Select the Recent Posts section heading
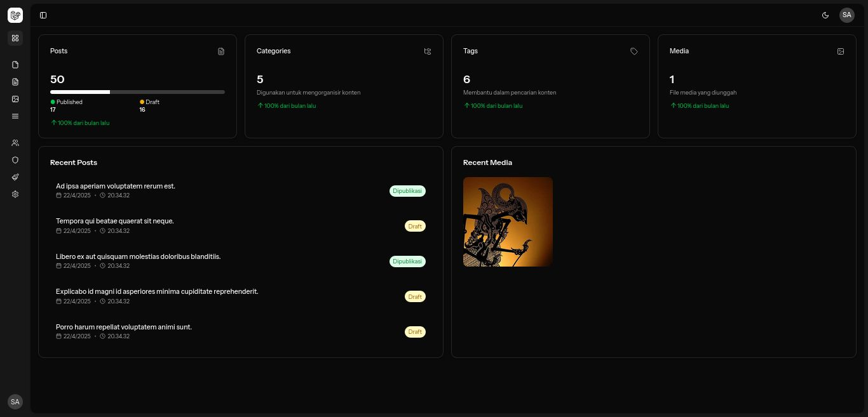 pos(73,162)
